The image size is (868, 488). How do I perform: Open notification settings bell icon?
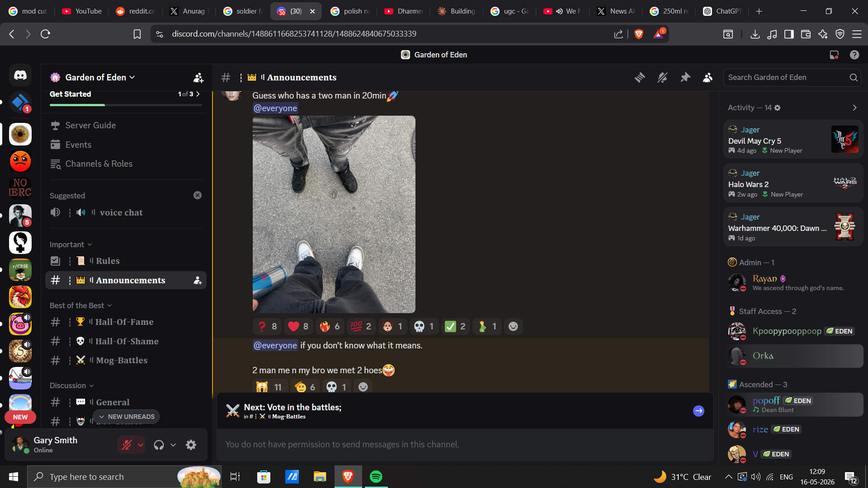[662, 78]
